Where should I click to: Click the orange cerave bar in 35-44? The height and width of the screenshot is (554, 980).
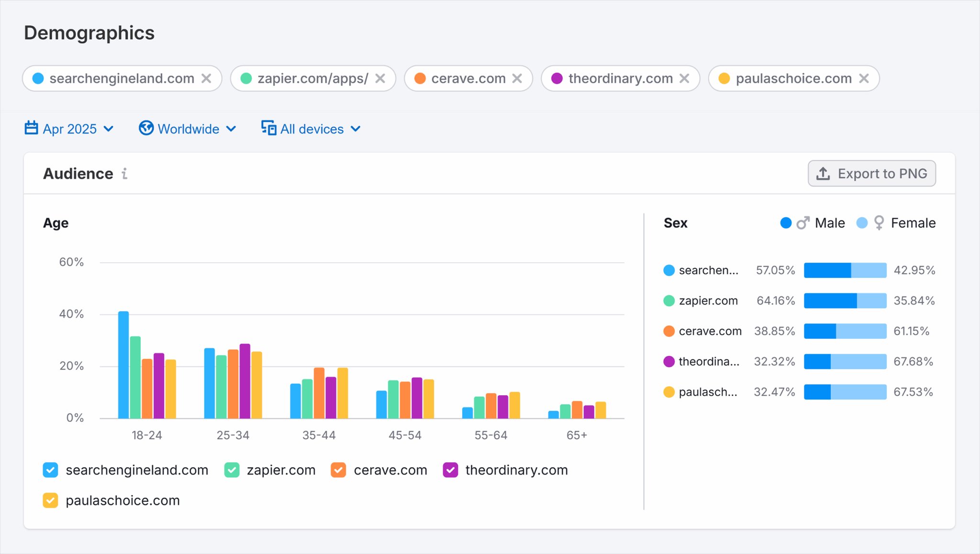point(319,393)
